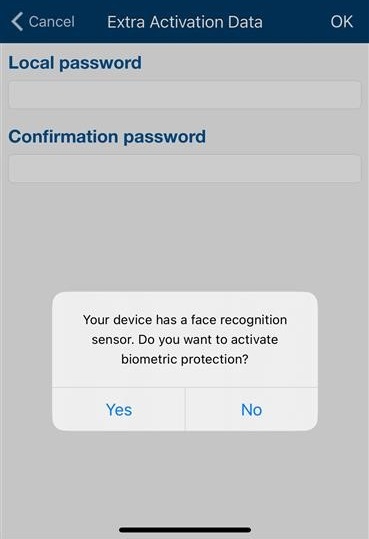Focus the Confirmation password input field
The height and width of the screenshot is (539, 369).
[x=185, y=168]
